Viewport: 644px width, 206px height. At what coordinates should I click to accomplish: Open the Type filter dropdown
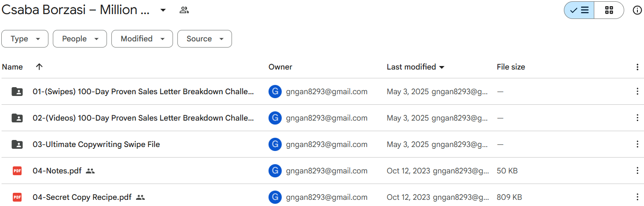[25, 39]
